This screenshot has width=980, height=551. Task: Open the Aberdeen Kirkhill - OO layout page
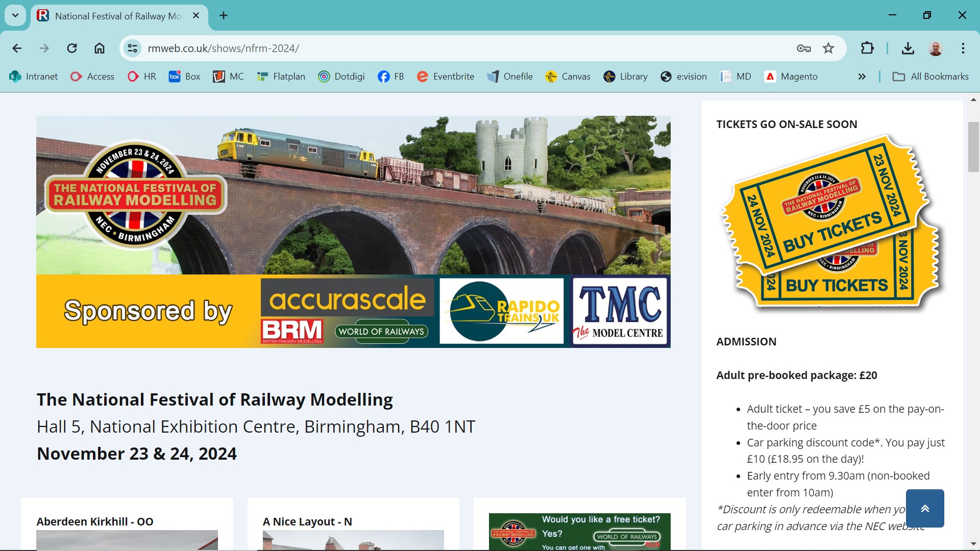[x=94, y=521]
